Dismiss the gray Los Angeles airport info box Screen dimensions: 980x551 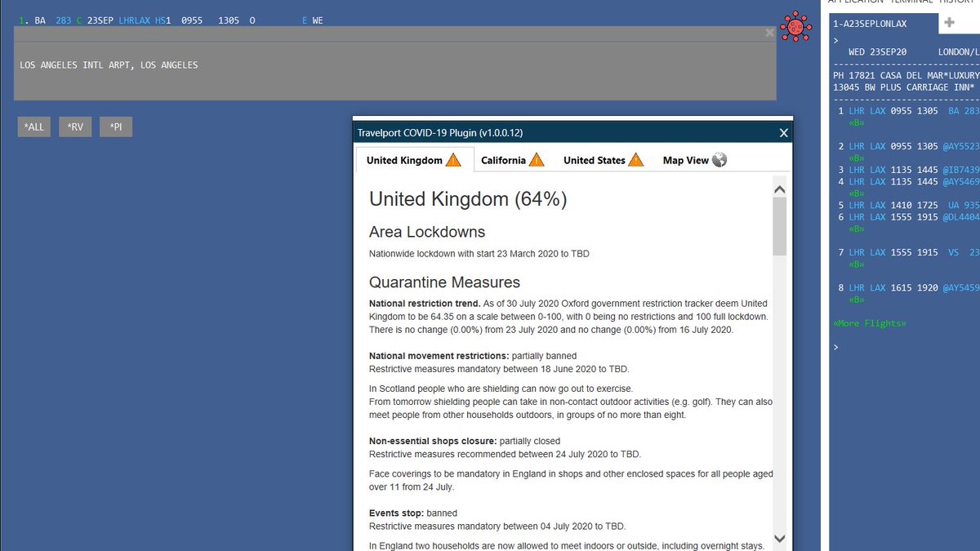pos(769,33)
